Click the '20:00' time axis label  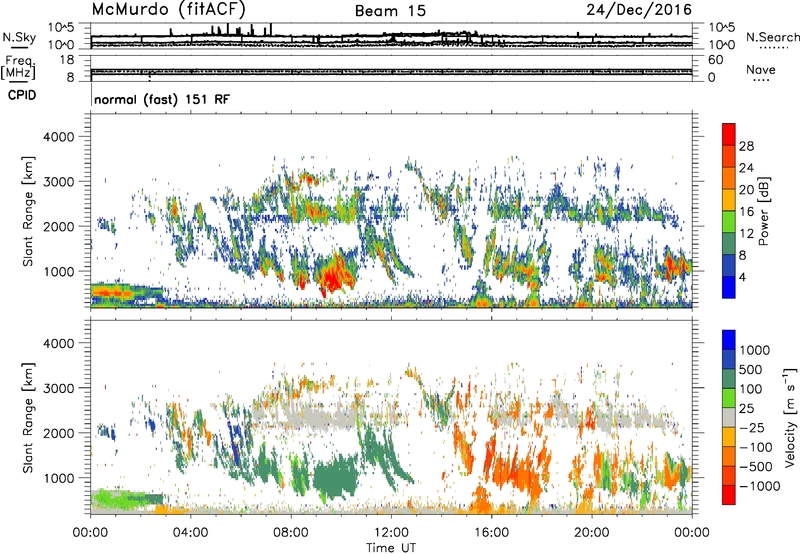click(592, 533)
